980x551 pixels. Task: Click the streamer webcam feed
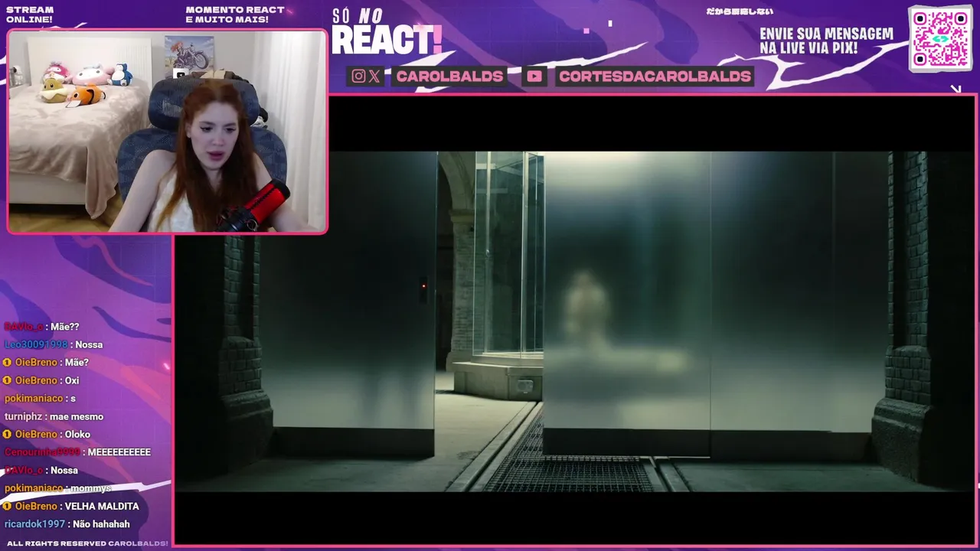click(167, 131)
